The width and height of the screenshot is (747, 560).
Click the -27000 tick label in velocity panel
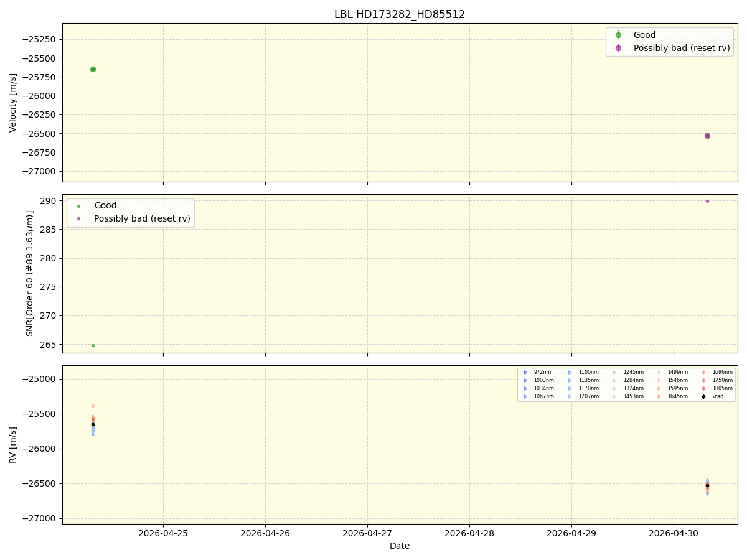tap(40, 171)
